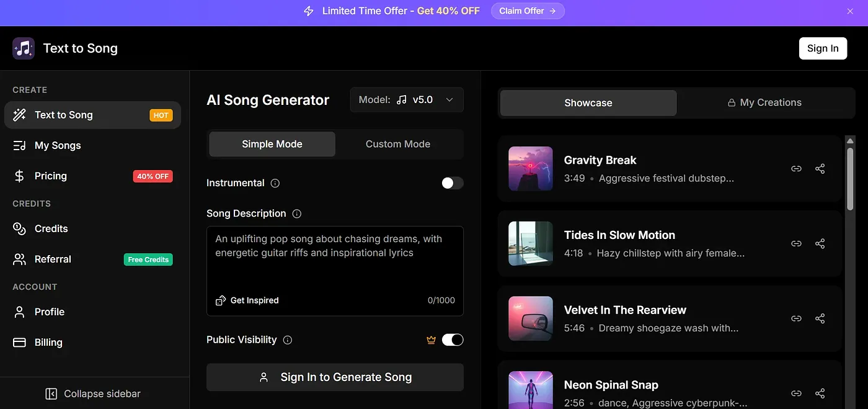Open My Songs in sidebar
This screenshot has width=868, height=409.
pyautogui.click(x=92, y=145)
